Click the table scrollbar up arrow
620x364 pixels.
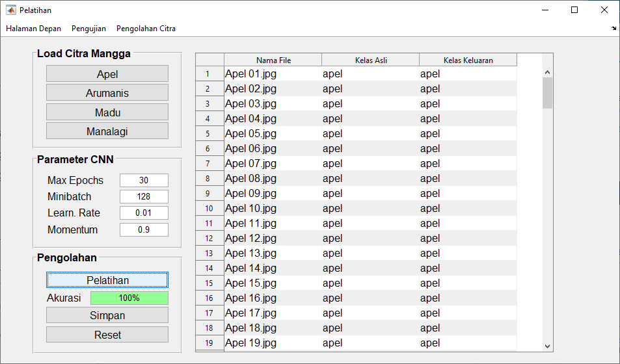[547, 72]
